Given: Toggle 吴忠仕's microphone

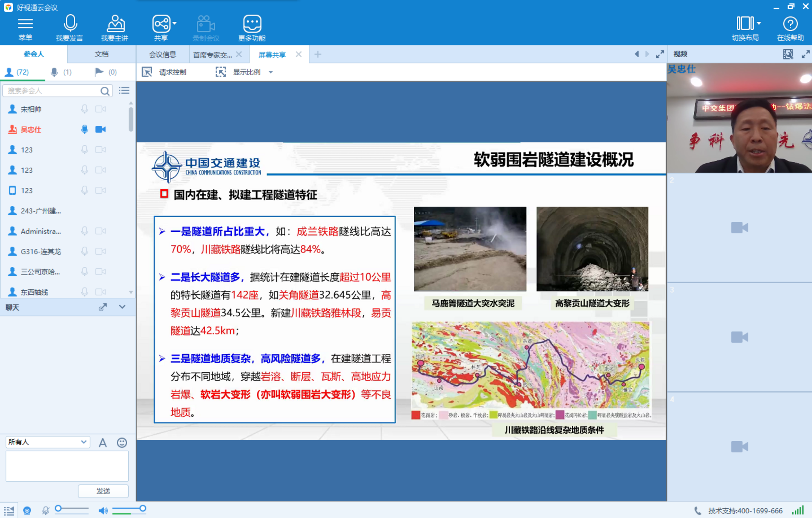Looking at the screenshot, I should (x=85, y=129).
